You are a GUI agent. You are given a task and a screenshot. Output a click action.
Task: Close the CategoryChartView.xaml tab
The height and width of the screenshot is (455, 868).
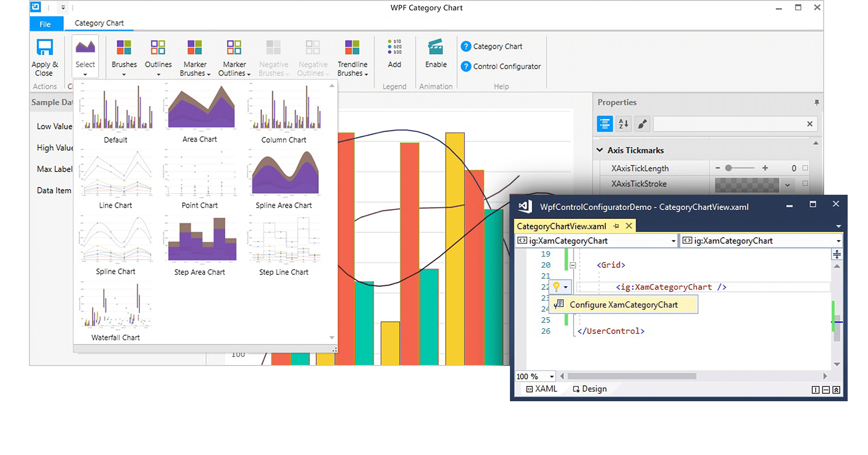point(629,226)
